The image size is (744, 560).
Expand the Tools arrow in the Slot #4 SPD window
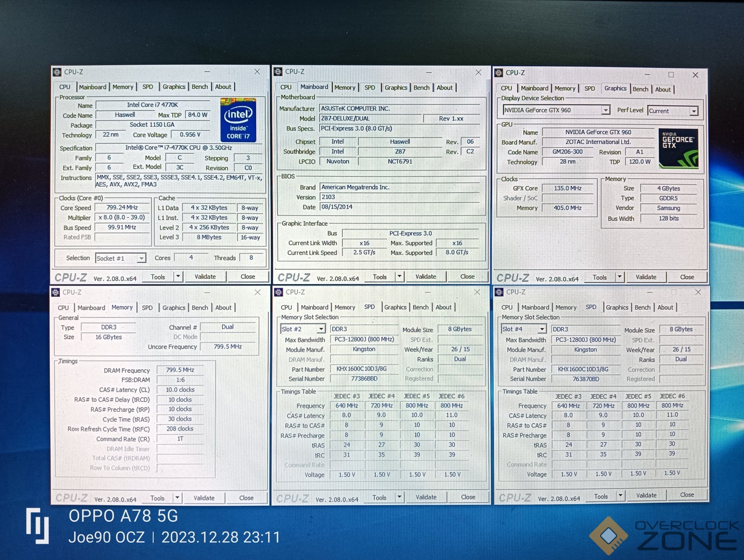(620, 496)
